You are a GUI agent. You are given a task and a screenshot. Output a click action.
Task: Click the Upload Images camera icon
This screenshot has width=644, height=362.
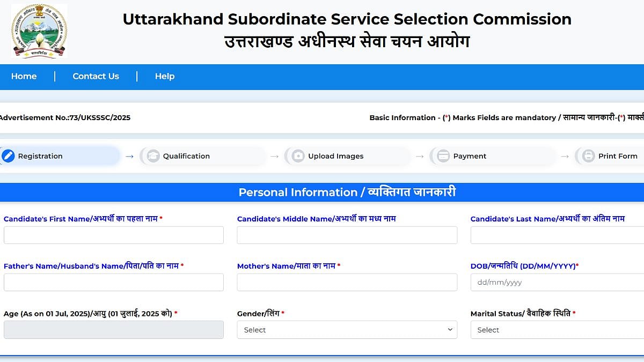298,156
